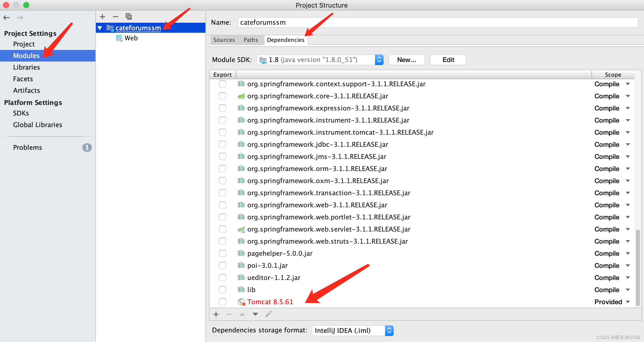Image resolution: width=644 pixels, height=342 pixels.
Task: Switch to the Paths tab
Action: click(251, 40)
